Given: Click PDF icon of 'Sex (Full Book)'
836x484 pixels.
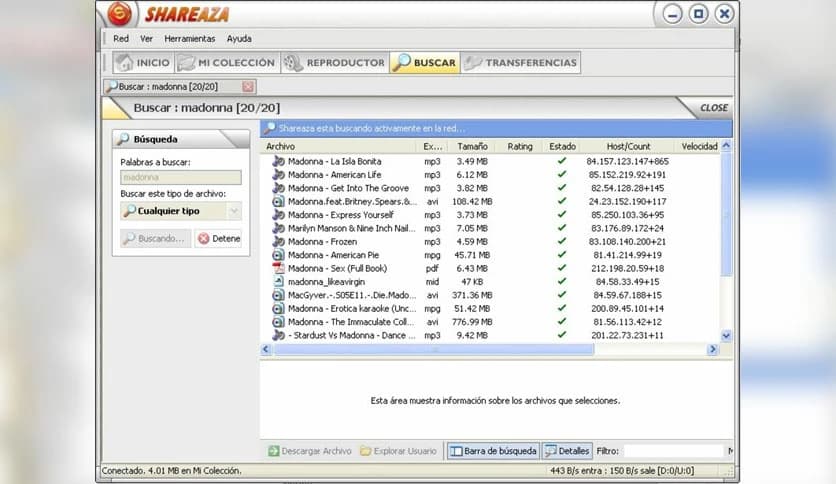Looking at the screenshot, I should [x=278, y=268].
